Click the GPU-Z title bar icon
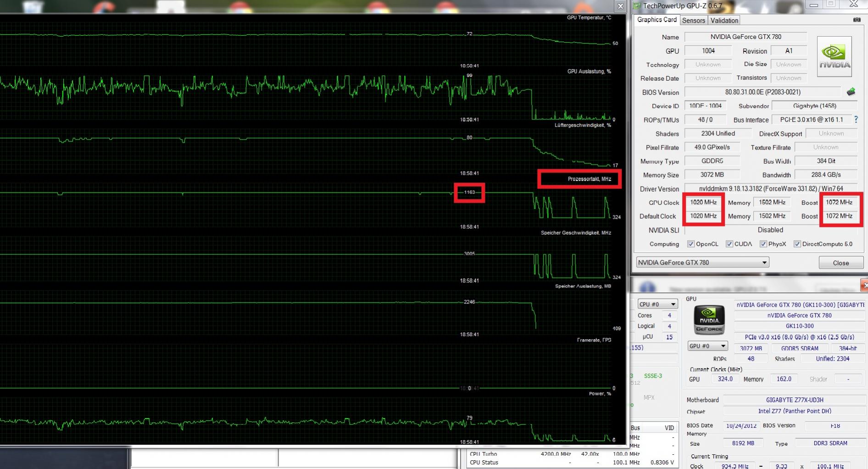868x469 pixels. tap(637, 6)
